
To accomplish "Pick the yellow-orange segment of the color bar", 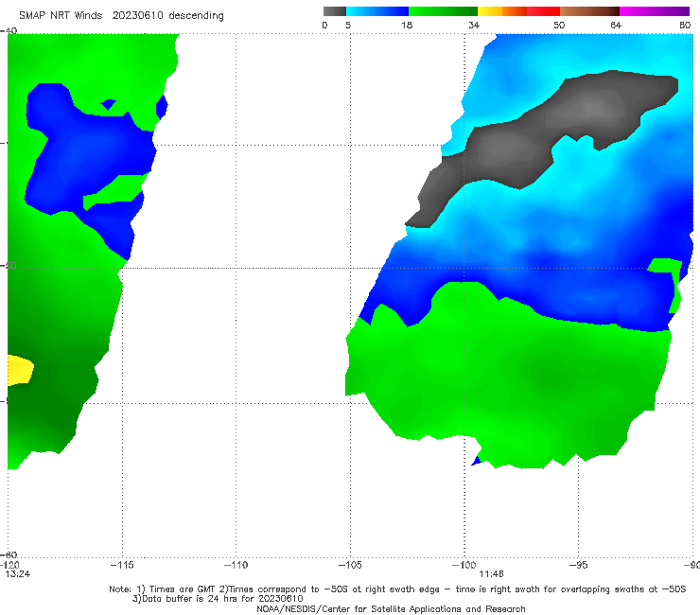I will coord(502,11).
